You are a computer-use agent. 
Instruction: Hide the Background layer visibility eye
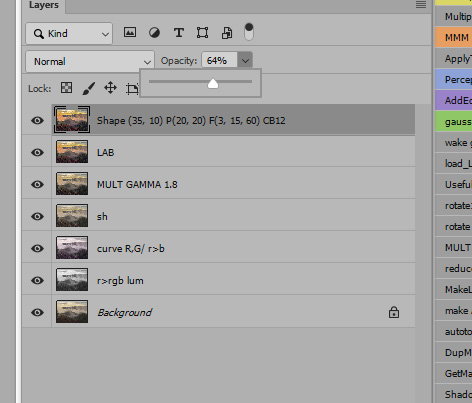(x=37, y=312)
